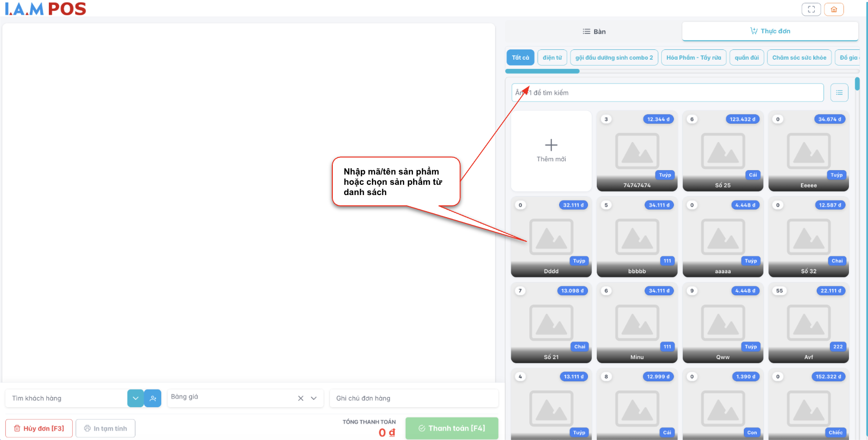Click the plus icon to add new product
868x440 pixels.
551,145
